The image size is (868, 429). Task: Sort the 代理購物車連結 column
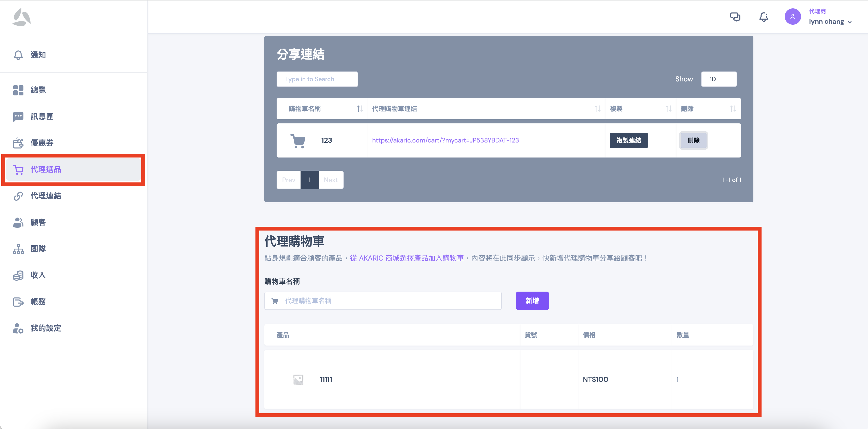(x=597, y=109)
